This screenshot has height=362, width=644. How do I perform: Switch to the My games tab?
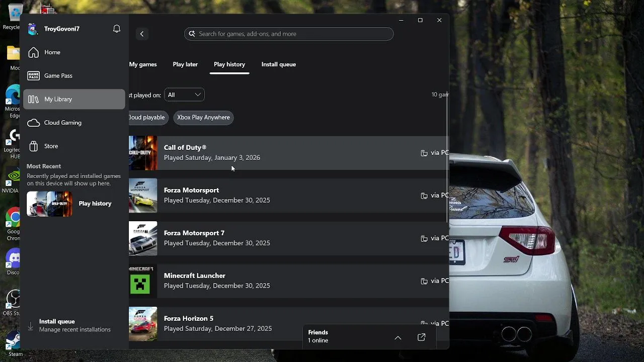pyautogui.click(x=143, y=64)
